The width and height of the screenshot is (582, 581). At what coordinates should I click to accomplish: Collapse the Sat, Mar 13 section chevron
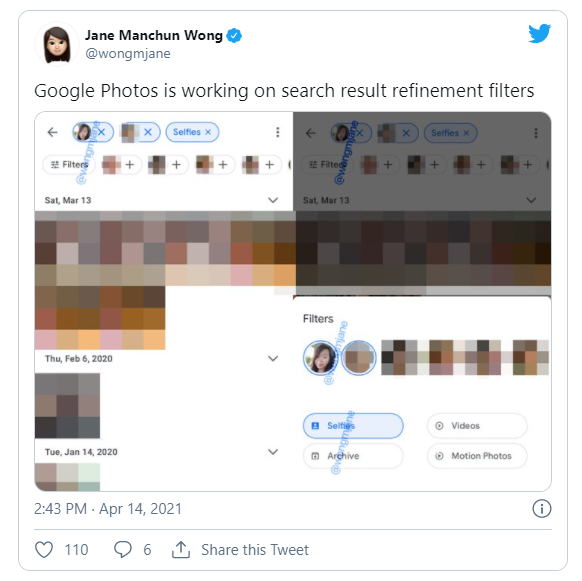273,200
